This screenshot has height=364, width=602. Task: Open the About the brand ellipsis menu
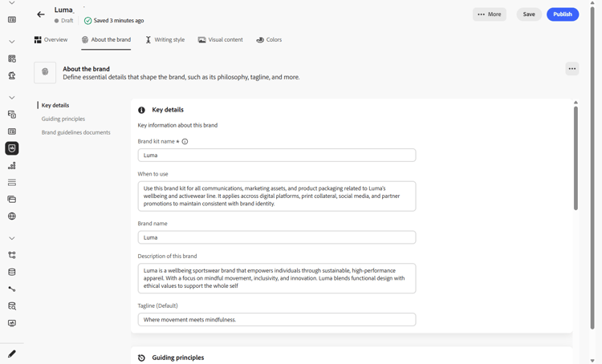coord(571,69)
